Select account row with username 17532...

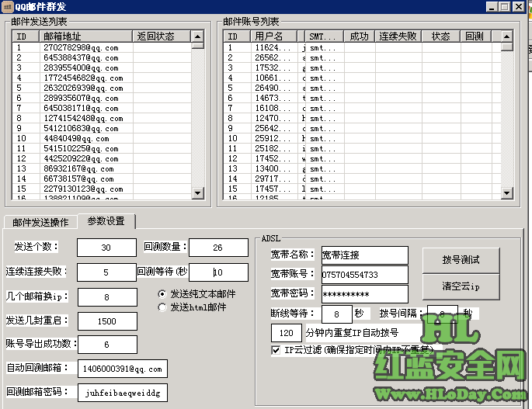pos(362,68)
